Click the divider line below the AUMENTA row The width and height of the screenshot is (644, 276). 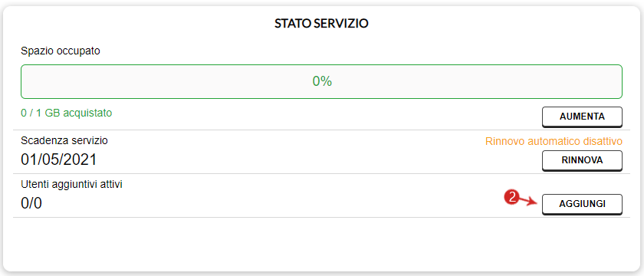point(321,130)
